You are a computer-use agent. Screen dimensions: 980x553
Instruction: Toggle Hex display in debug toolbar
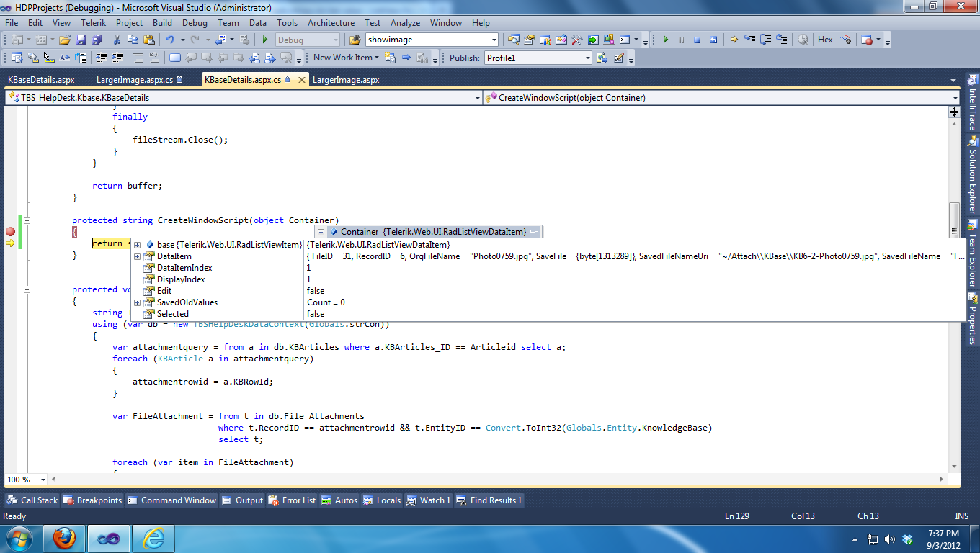[825, 40]
